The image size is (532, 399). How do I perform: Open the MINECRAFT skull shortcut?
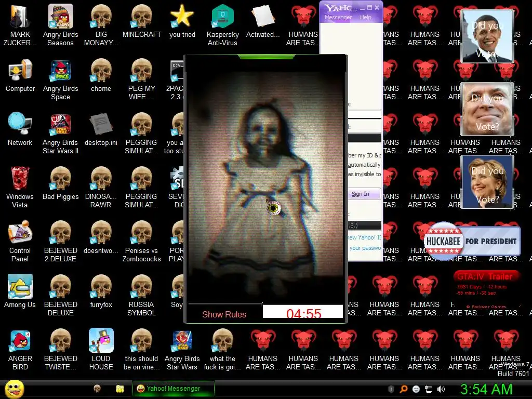(x=141, y=21)
